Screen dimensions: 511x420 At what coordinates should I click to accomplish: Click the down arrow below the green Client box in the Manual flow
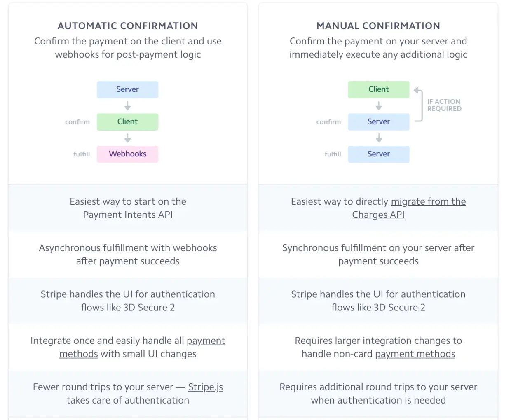click(x=379, y=106)
